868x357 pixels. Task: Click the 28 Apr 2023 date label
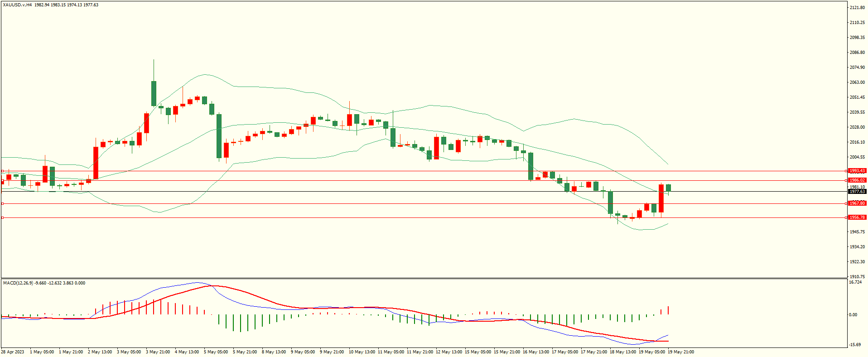(x=13, y=352)
